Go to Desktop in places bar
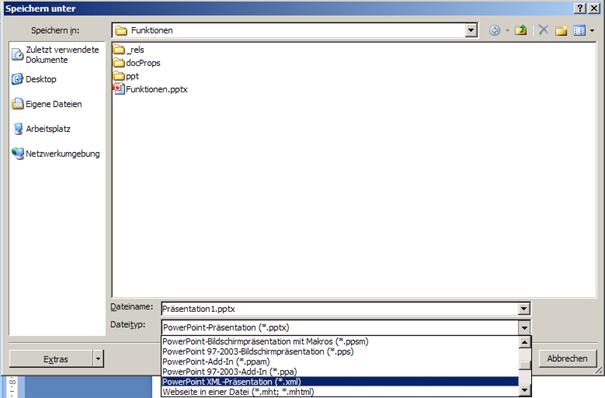Image resolution: width=605 pixels, height=398 pixels. pyautogui.click(x=34, y=79)
